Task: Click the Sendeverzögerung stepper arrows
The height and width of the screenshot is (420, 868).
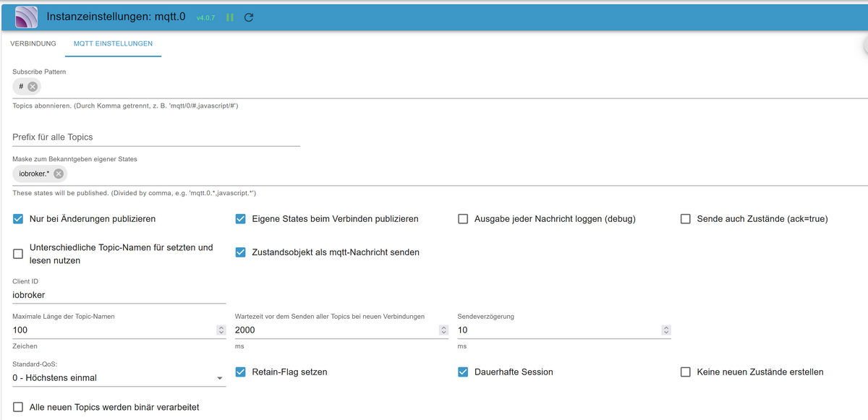Action: 665,330
